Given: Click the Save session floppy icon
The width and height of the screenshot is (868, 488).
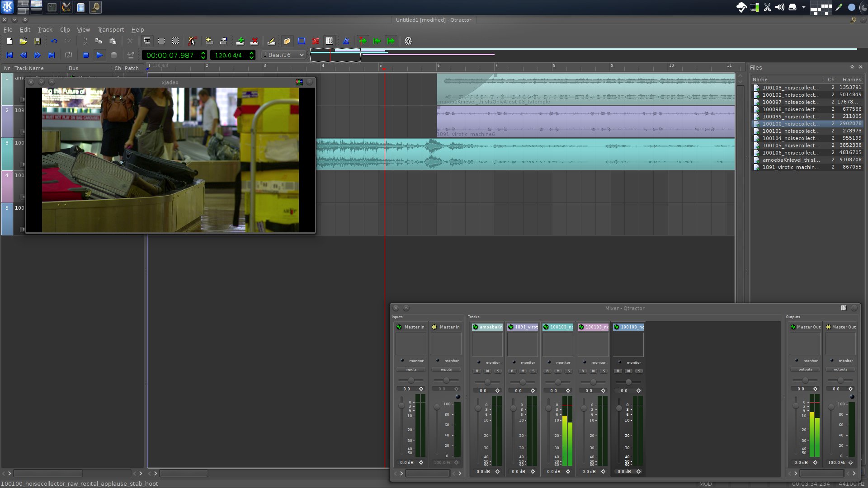Looking at the screenshot, I should [x=38, y=41].
